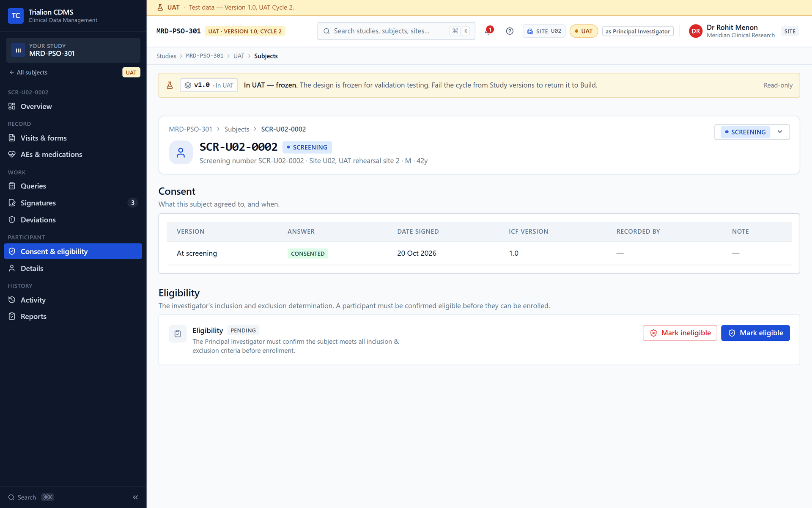Screen dimensions: 812x508
Task: Click the PENDING eligibility badge
Action: point(243,330)
